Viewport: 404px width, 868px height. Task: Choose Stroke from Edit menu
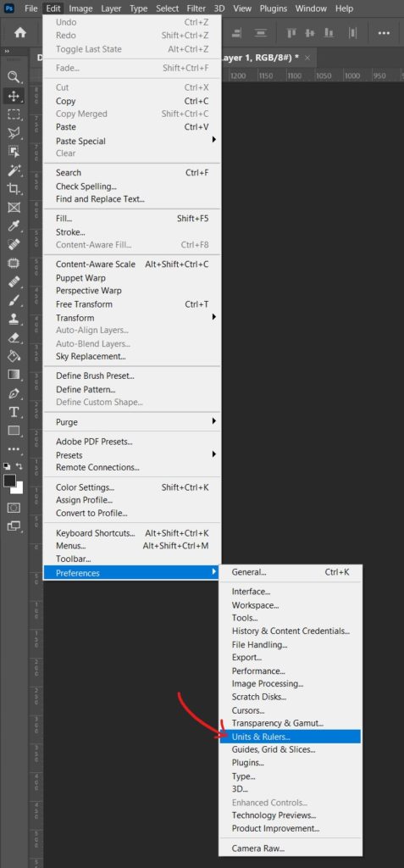click(x=132, y=232)
